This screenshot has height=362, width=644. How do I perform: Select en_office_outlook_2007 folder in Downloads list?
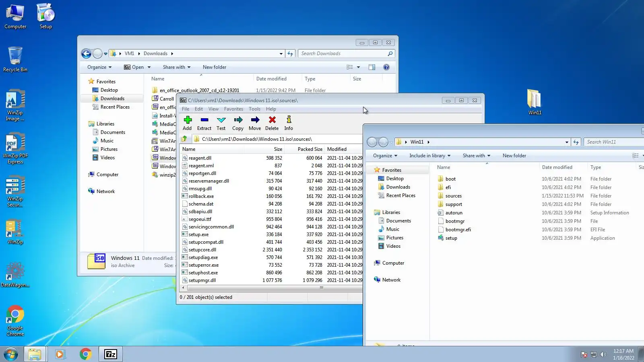(199, 90)
